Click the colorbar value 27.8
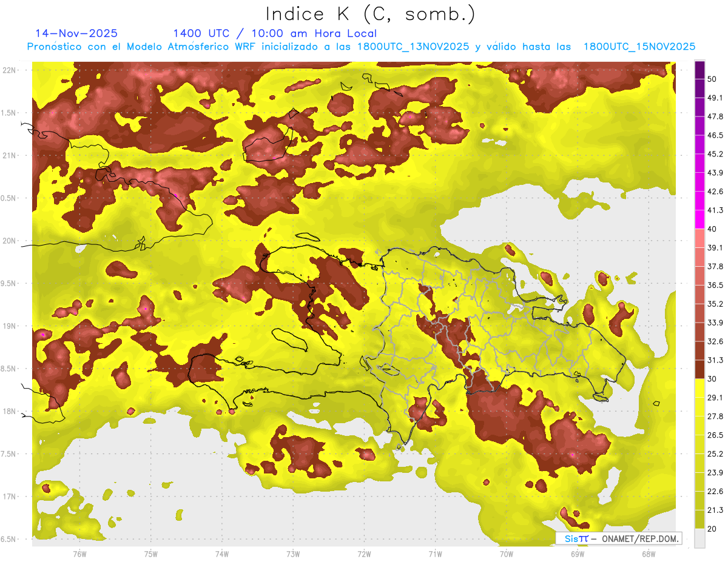 click(x=715, y=416)
